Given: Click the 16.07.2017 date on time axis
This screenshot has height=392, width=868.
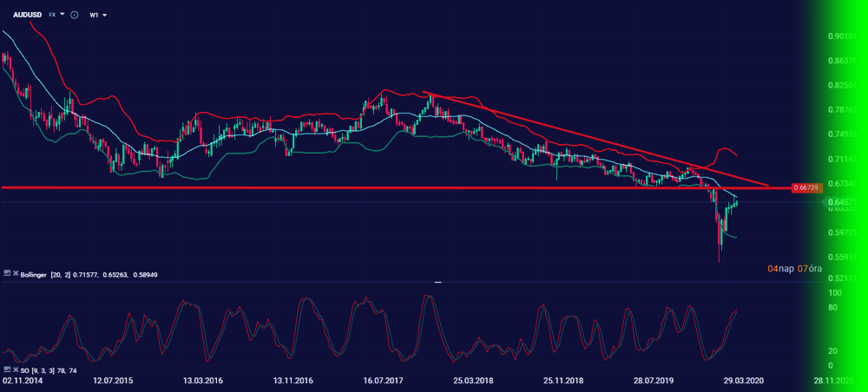Looking at the screenshot, I should [x=382, y=381].
